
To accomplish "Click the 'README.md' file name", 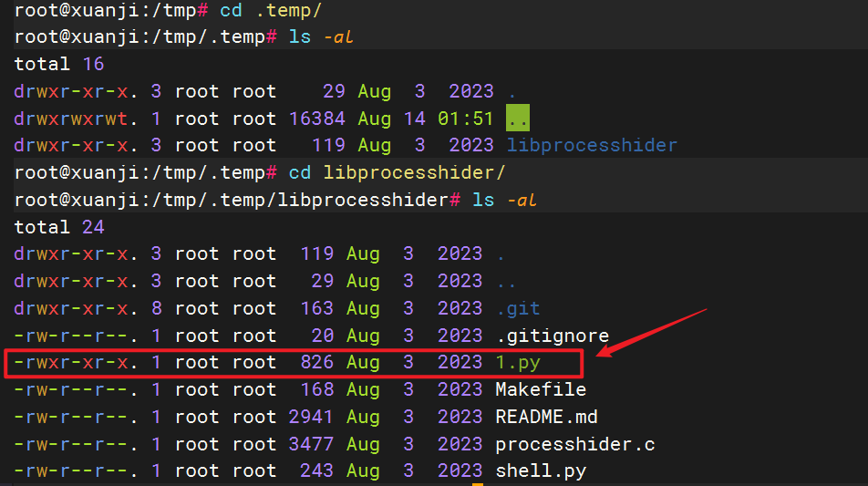I will (546, 417).
